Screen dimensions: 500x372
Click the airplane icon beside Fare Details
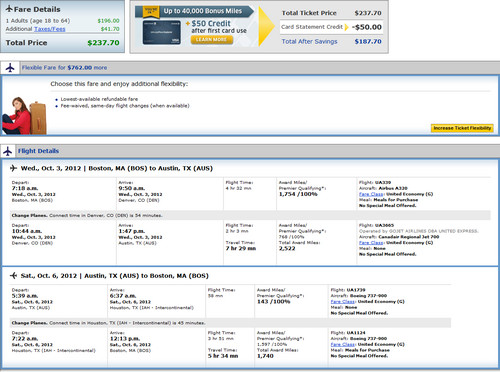coord(9,9)
